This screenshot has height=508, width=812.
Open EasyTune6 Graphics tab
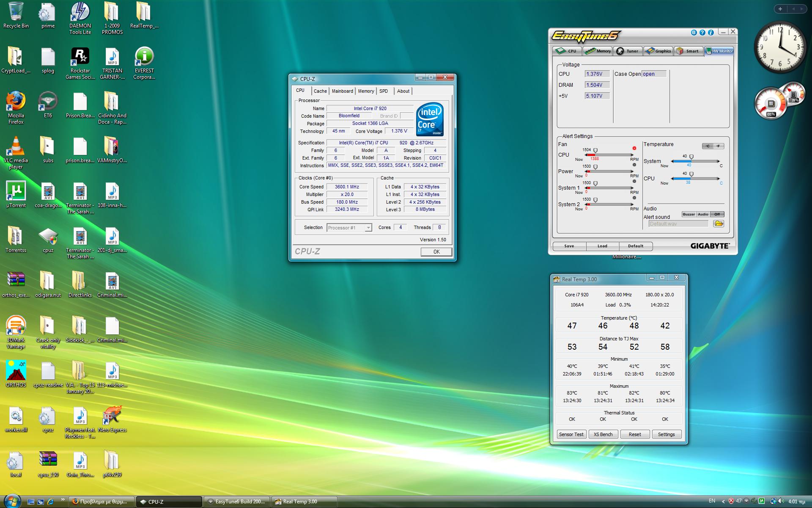click(658, 51)
